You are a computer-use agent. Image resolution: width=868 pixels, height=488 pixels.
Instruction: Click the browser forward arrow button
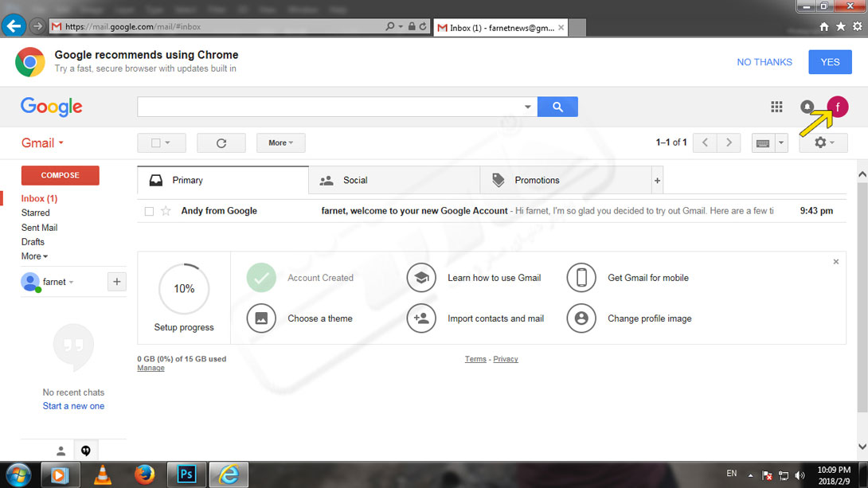[x=37, y=26]
